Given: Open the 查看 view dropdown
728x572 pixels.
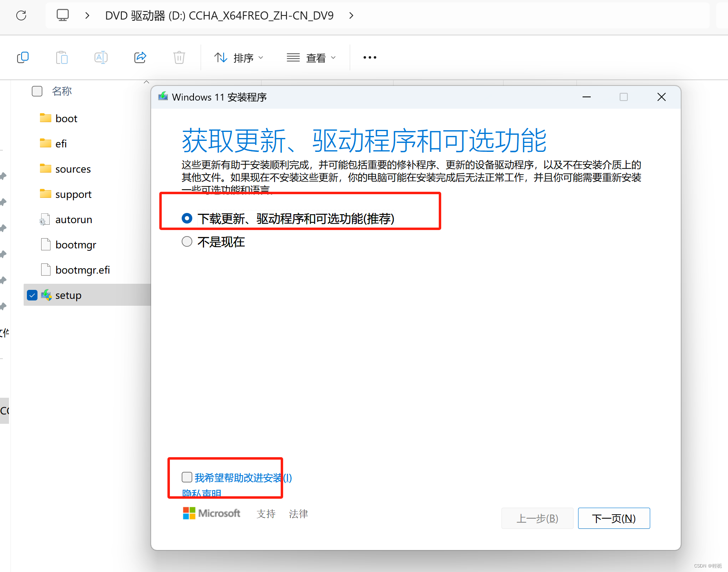Looking at the screenshot, I should pos(312,57).
